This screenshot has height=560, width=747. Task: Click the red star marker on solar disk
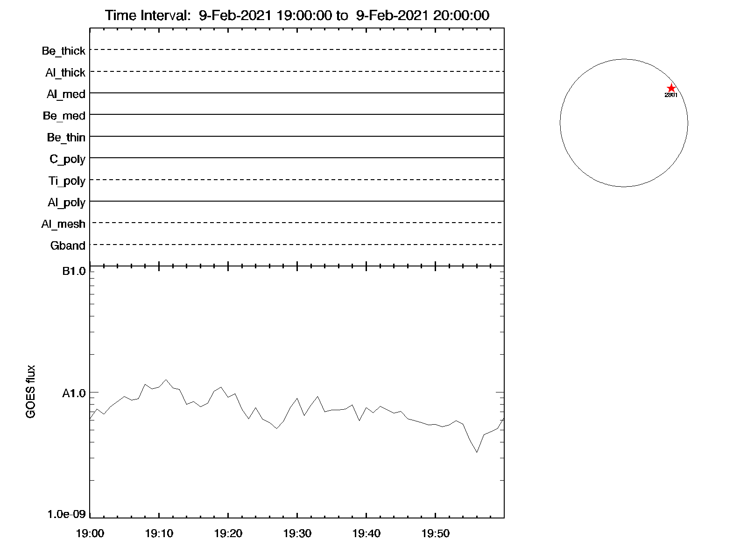671,88
